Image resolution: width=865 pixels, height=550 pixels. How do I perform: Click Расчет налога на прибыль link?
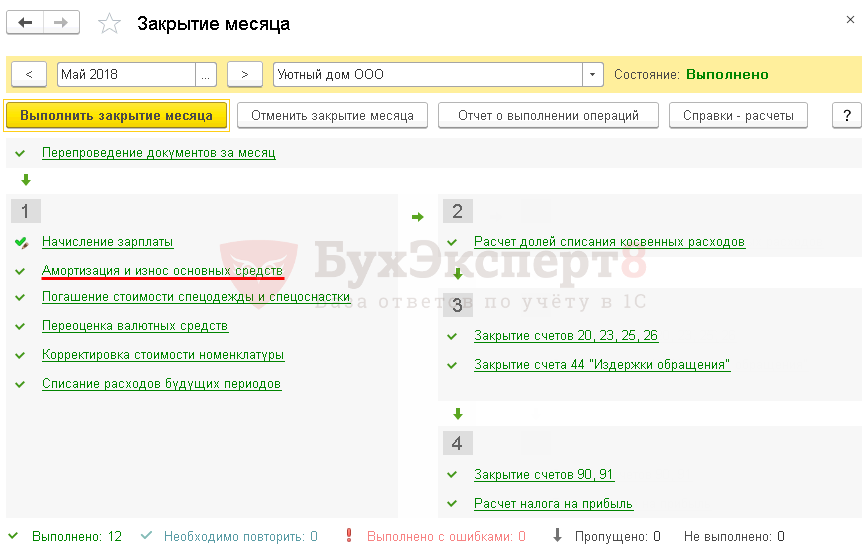point(553,504)
